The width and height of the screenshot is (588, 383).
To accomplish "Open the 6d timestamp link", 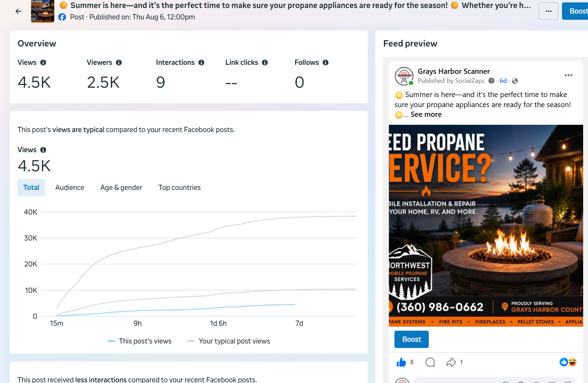I will click(503, 81).
